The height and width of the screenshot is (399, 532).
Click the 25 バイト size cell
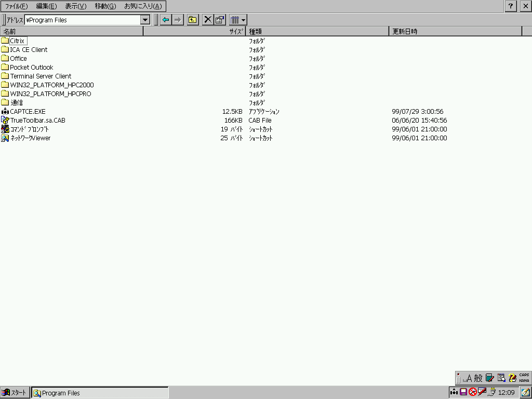[232, 138]
